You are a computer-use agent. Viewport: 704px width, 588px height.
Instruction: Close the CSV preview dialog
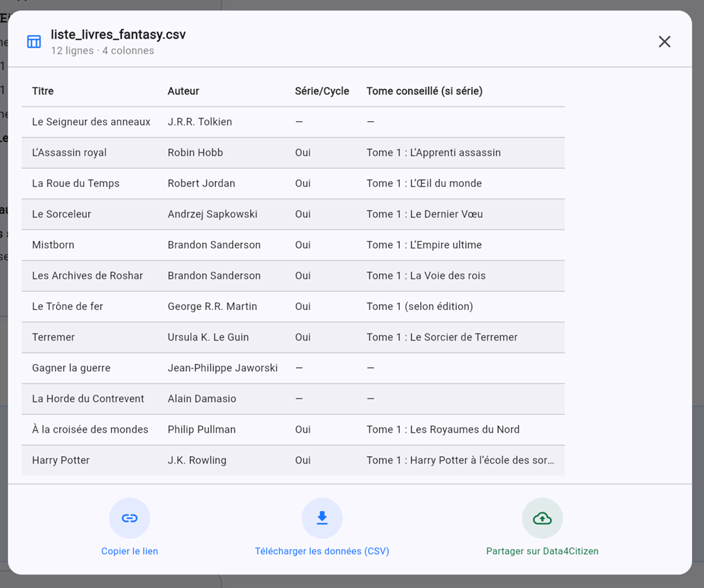[x=664, y=42]
